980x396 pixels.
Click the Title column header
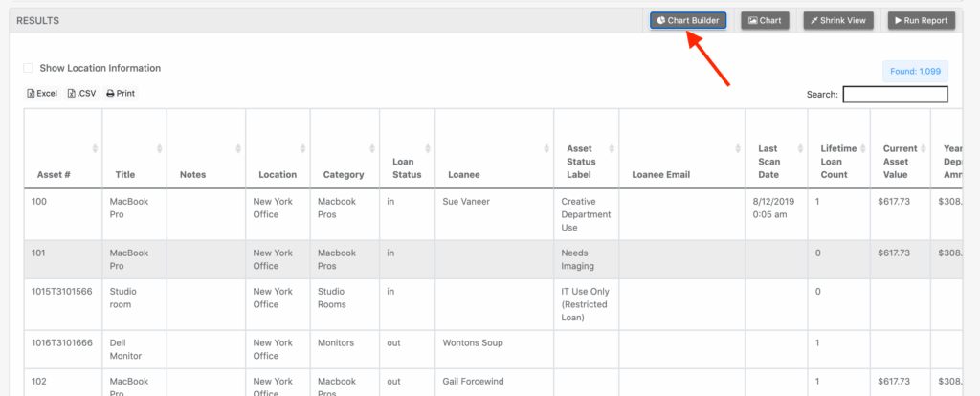(x=135, y=148)
